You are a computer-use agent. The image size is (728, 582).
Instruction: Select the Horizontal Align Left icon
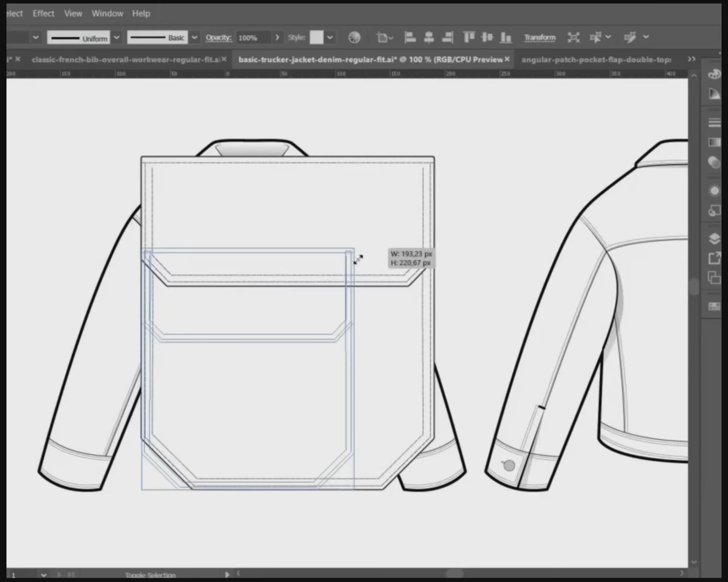click(x=410, y=37)
